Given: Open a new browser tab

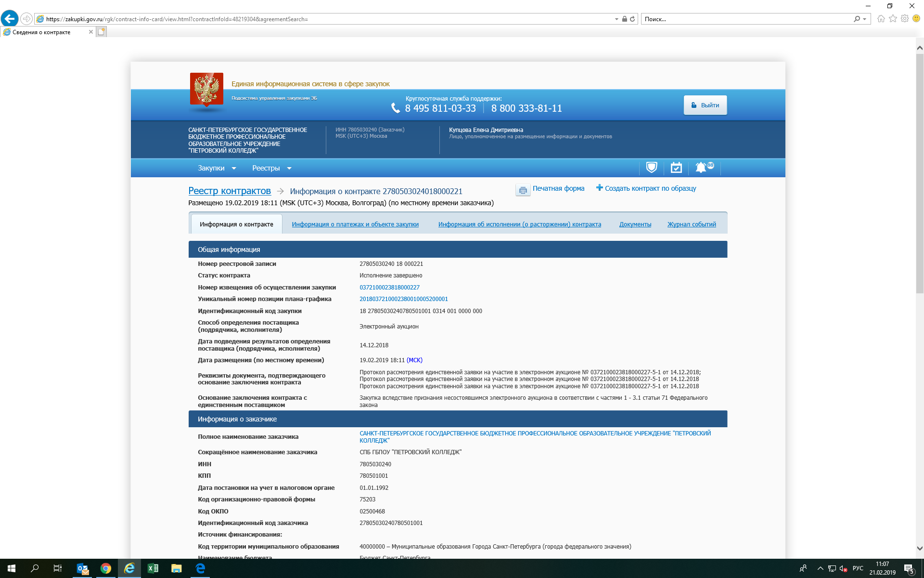Looking at the screenshot, I should (x=101, y=32).
